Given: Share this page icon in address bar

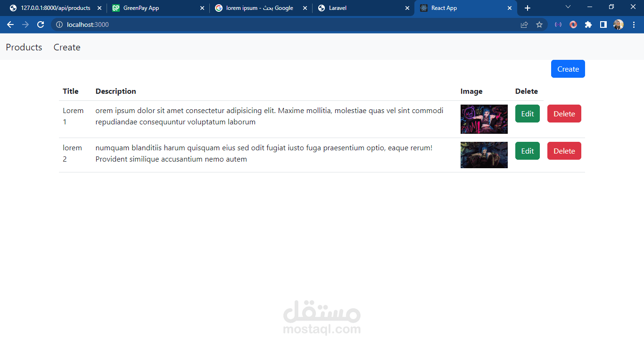Looking at the screenshot, I should click(x=524, y=24).
